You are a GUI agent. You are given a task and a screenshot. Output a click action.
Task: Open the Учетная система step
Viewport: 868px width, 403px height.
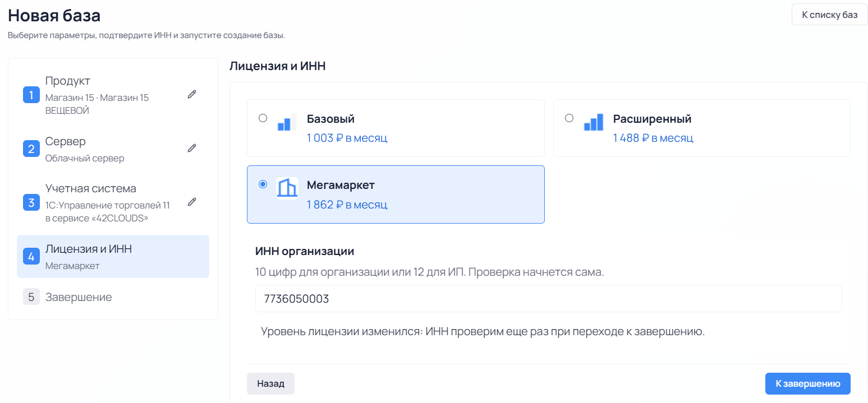point(113,202)
